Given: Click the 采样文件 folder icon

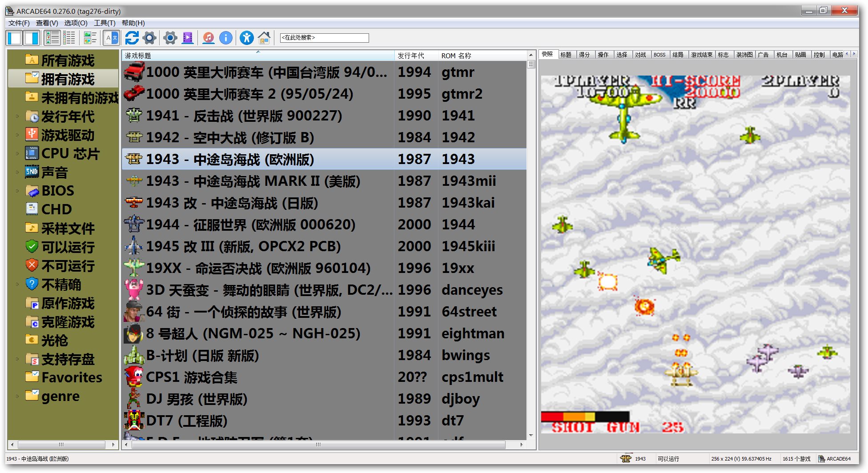Looking at the screenshot, I should 32,228.
